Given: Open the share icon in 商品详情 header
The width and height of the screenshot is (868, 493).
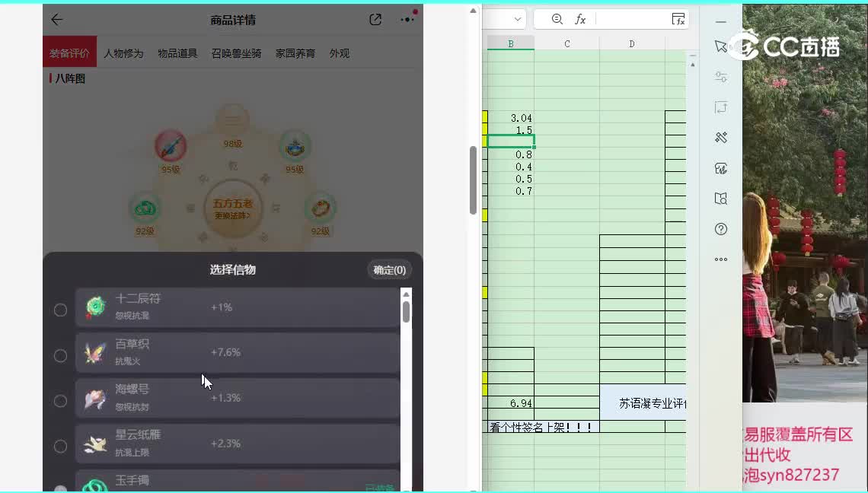Looking at the screenshot, I should click(375, 20).
